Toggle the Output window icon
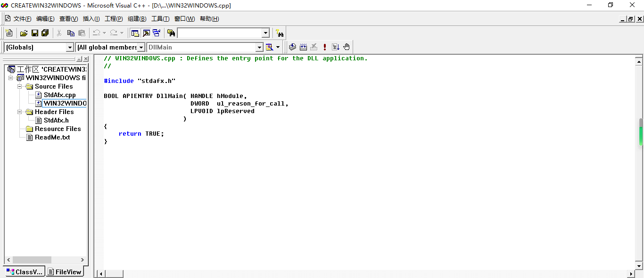The height and width of the screenshot is (278, 644). pyautogui.click(x=146, y=33)
